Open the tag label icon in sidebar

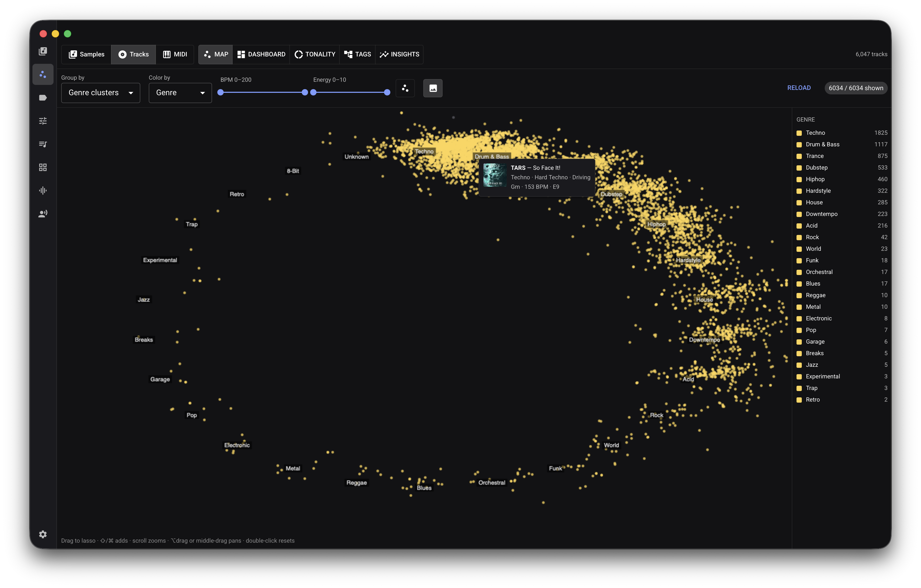tap(43, 98)
